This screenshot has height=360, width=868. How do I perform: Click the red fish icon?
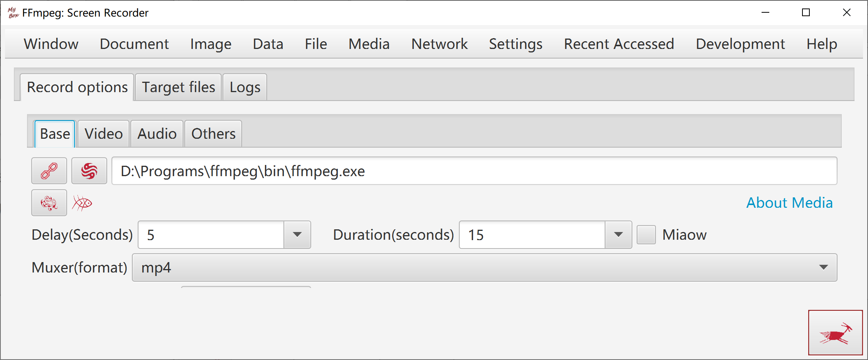pos(82,203)
